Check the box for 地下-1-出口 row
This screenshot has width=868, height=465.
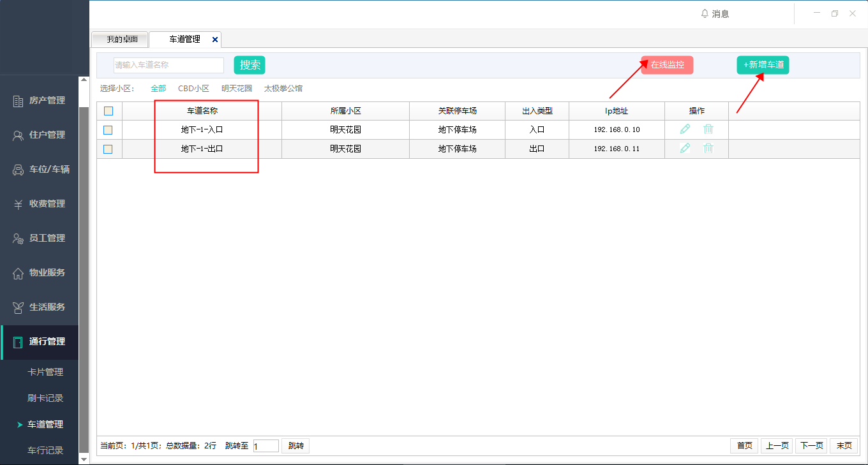click(x=108, y=149)
